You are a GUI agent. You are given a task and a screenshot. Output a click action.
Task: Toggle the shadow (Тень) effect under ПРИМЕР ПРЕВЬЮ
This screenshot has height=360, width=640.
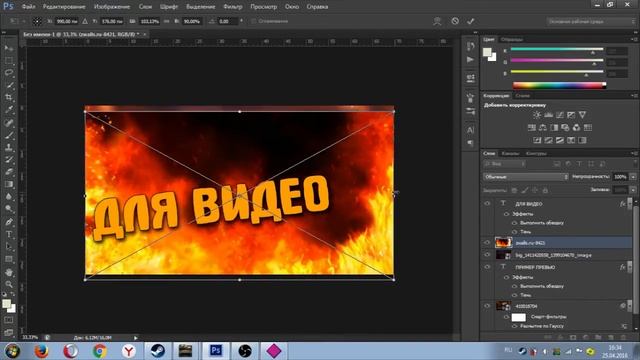(x=514, y=295)
